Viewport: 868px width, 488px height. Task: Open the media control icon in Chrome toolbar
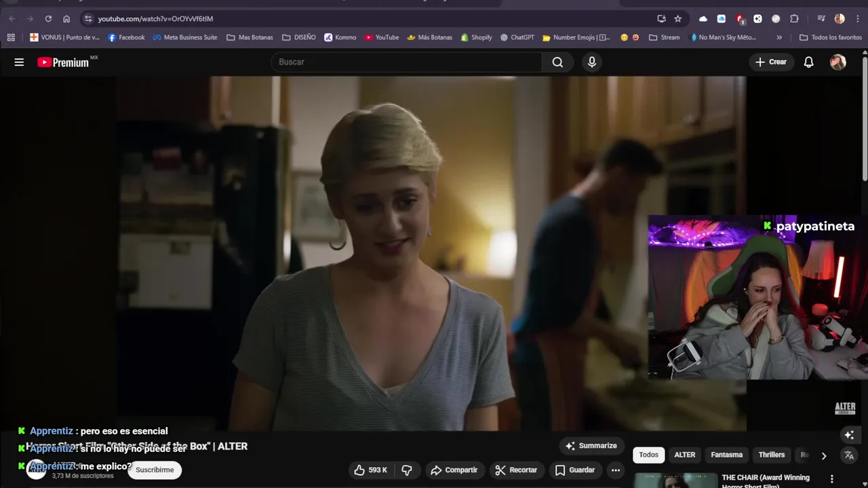821,18
